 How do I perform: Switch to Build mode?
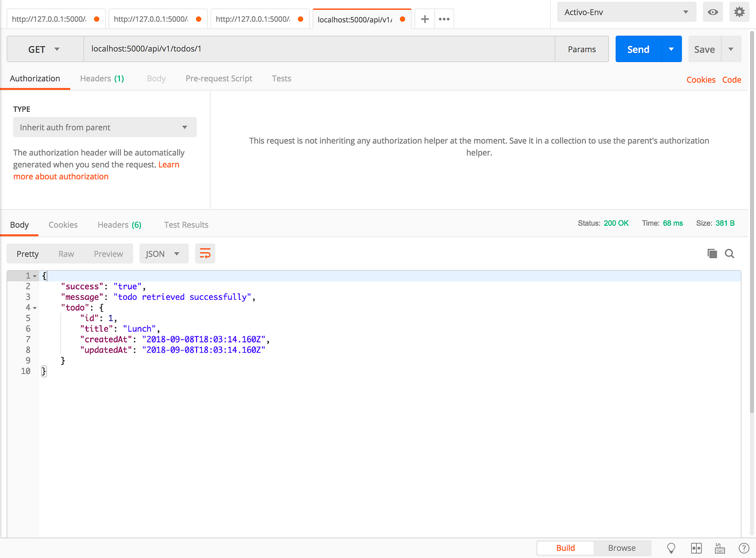[565, 548]
